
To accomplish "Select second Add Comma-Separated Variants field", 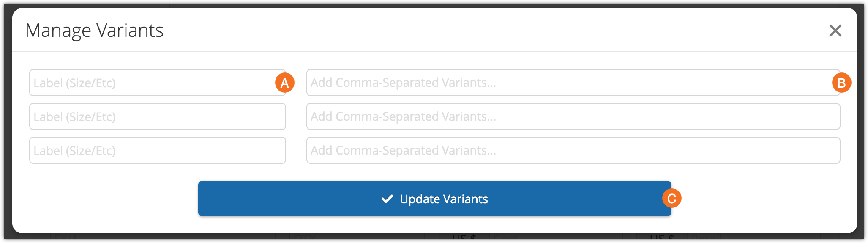I will point(573,117).
